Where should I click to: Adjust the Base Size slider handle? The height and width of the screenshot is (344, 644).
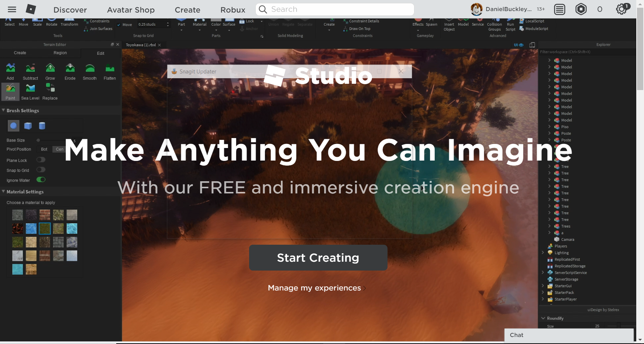click(x=38, y=140)
